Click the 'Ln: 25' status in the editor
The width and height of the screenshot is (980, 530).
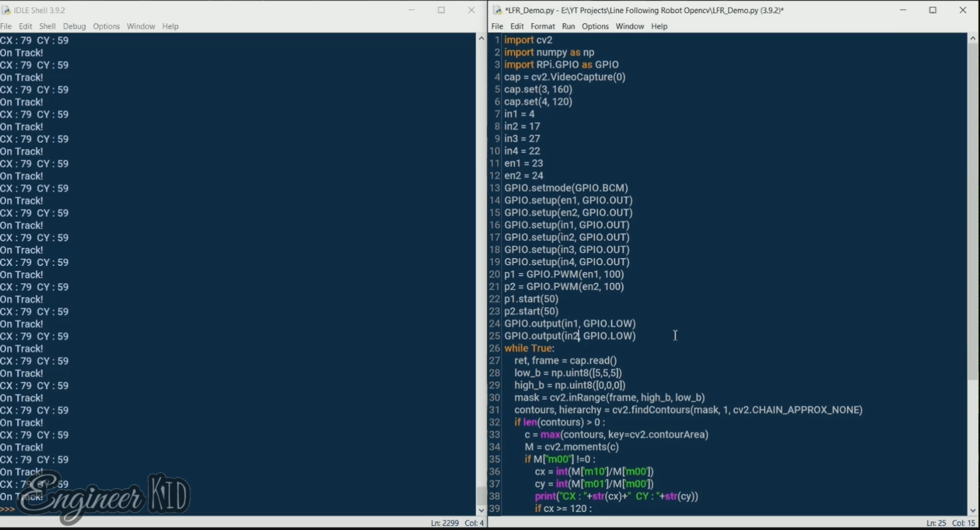(936, 523)
